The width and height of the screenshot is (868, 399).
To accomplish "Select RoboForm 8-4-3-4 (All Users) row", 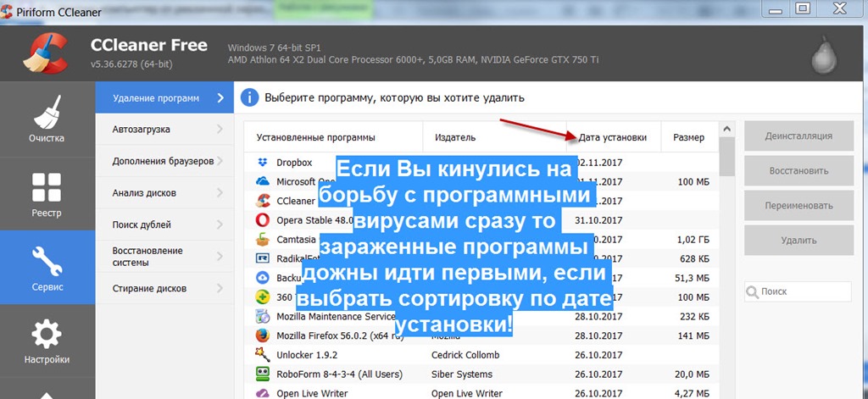I will [x=481, y=374].
